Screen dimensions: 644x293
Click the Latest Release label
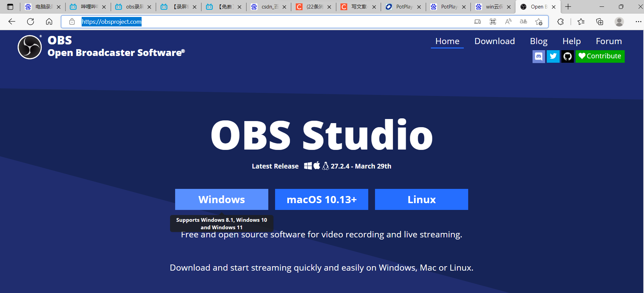coord(275,166)
